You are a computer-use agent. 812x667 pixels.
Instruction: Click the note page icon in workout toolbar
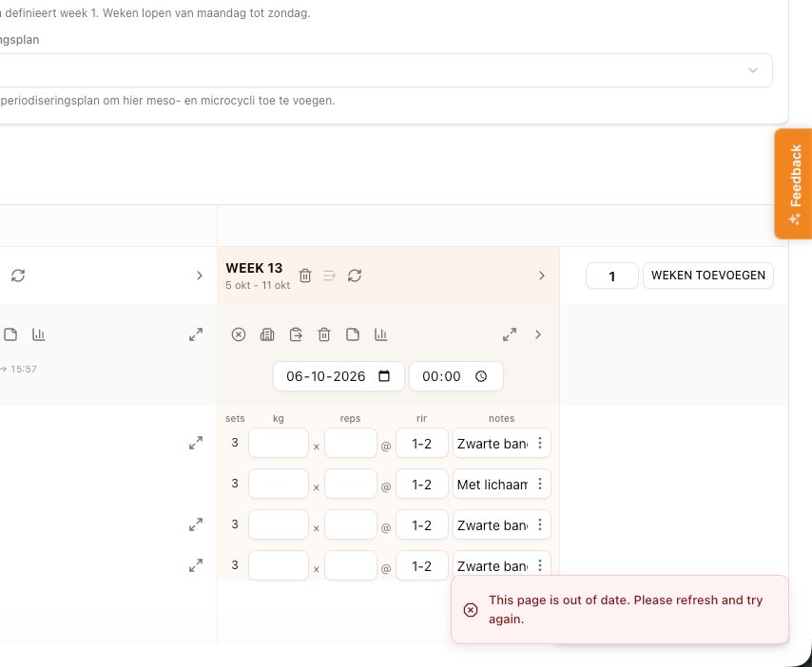tap(353, 334)
